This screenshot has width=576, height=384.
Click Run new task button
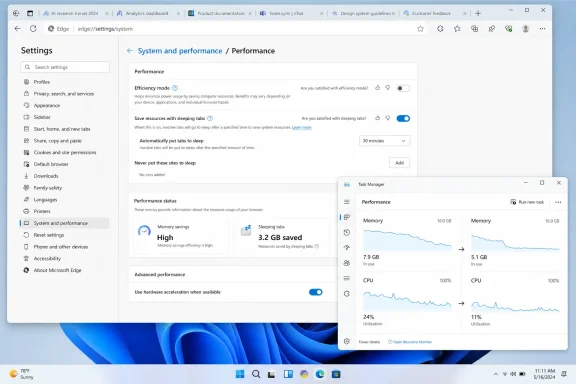tap(527, 202)
